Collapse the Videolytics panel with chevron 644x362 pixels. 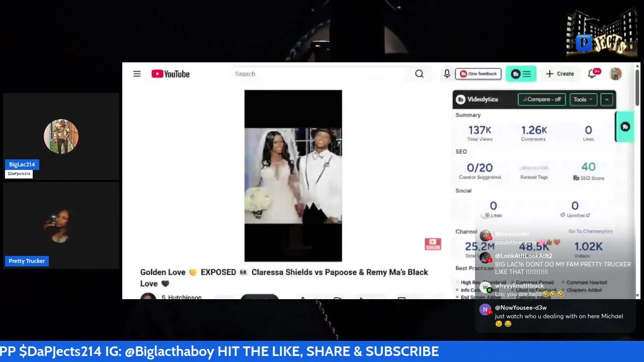click(607, 100)
